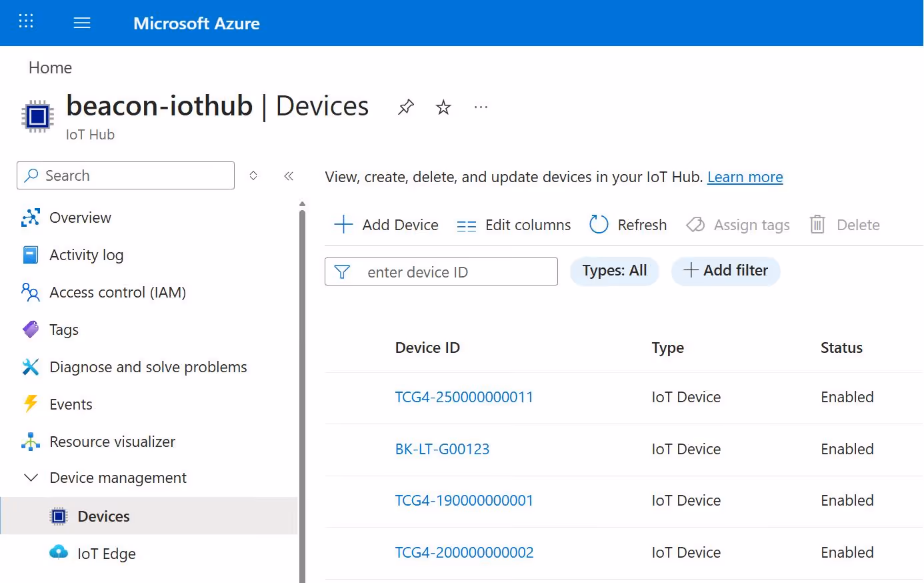Click the Diagnose wrench icon
This screenshot has width=924, height=583.
pyautogui.click(x=31, y=367)
